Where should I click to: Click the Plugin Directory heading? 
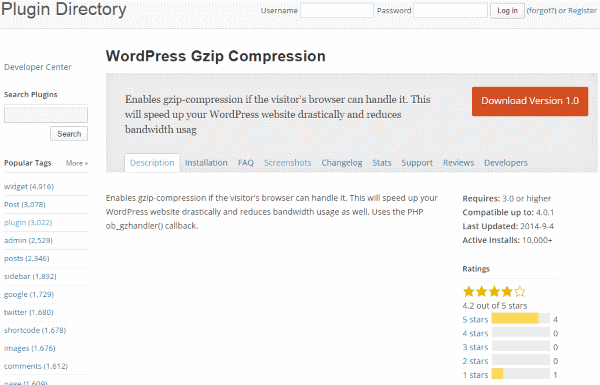[64, 9]
